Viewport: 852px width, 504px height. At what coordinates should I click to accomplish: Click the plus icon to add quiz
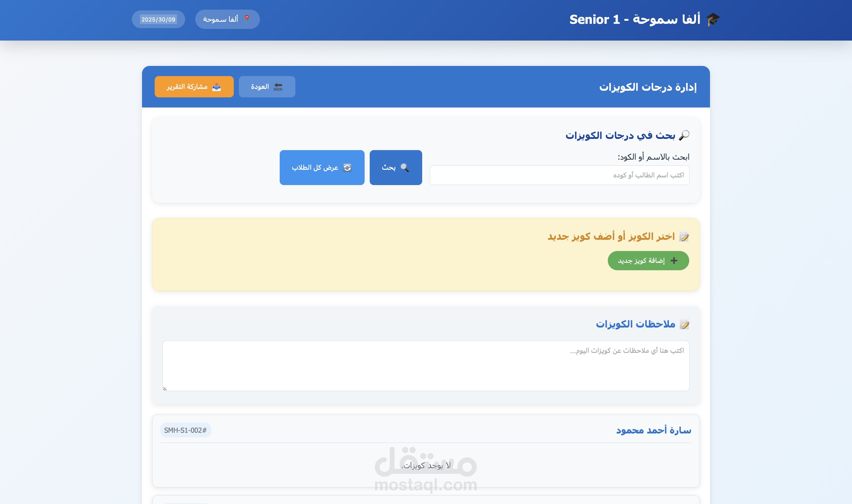(674, 260)
